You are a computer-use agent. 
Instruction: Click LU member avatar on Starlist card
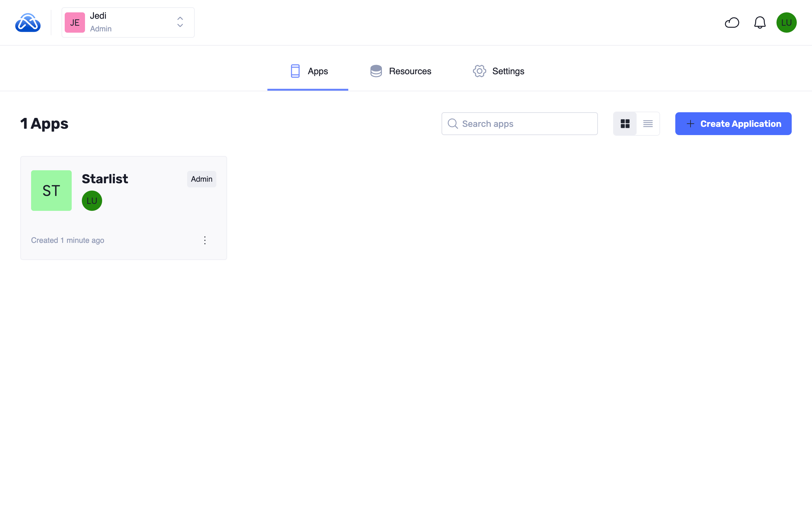pyautogui.click(x=92, y=201)
